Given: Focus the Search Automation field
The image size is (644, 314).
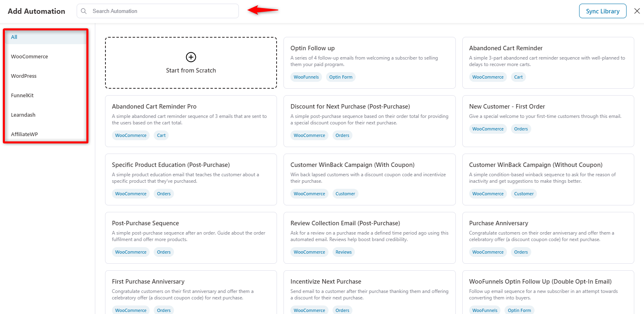Looking at the screenshot, I should pos(158,11).
